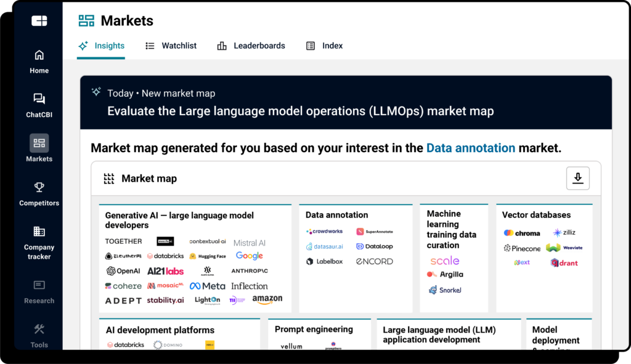Viewport: 631px width, 364px height.
Task: Click the ANTHROPIC logo
Action: [x=250, y=271]
